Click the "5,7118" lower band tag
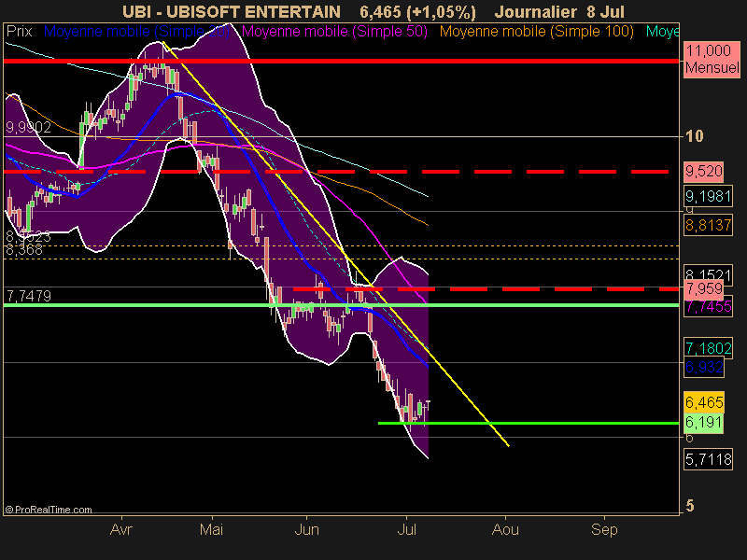This screenshot has height=560, width=747. 708,459
